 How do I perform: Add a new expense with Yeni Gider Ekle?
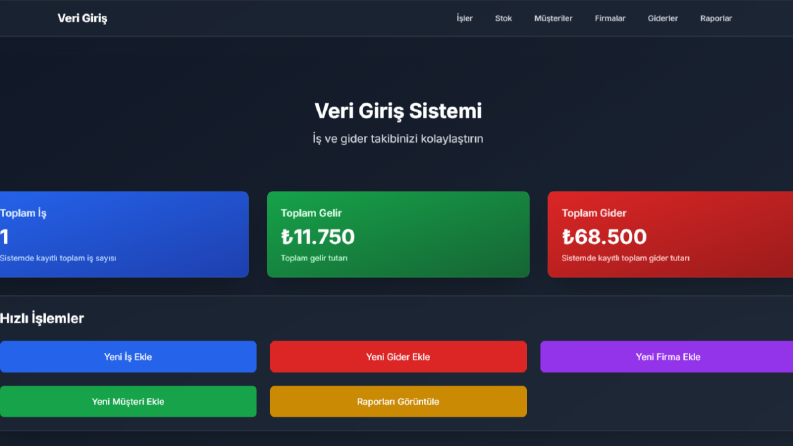[398, 356]
